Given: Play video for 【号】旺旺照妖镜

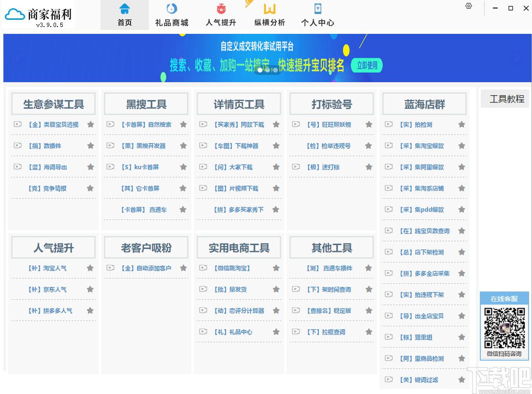Looking at the screenshot, I should coord(296,124).
